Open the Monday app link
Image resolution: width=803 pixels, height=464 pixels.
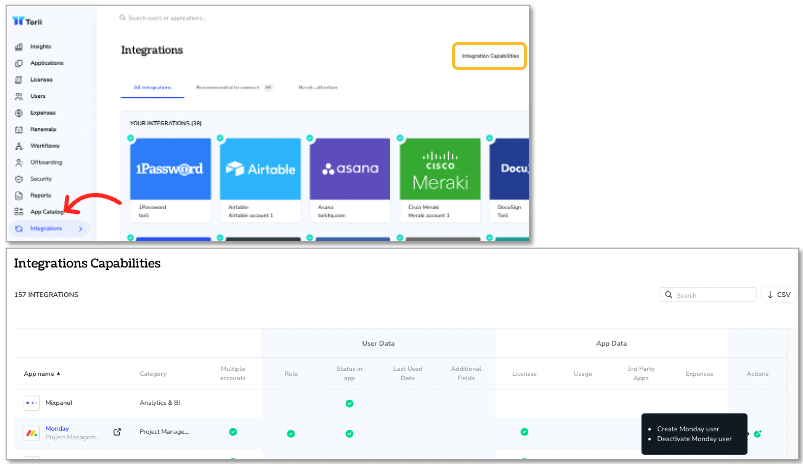click(x=57, y=429)
